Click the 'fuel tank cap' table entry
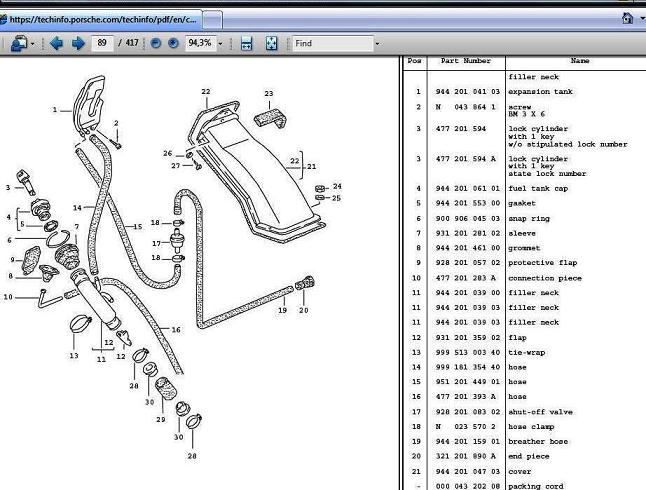The height and width of the screenshot is (490, 646). pos(538,188)
